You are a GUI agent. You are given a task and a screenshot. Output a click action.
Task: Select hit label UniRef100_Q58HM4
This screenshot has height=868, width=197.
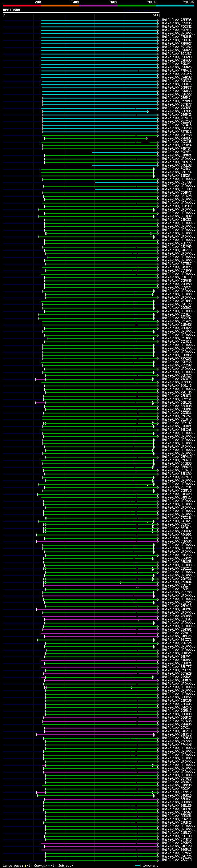point(177,409)
